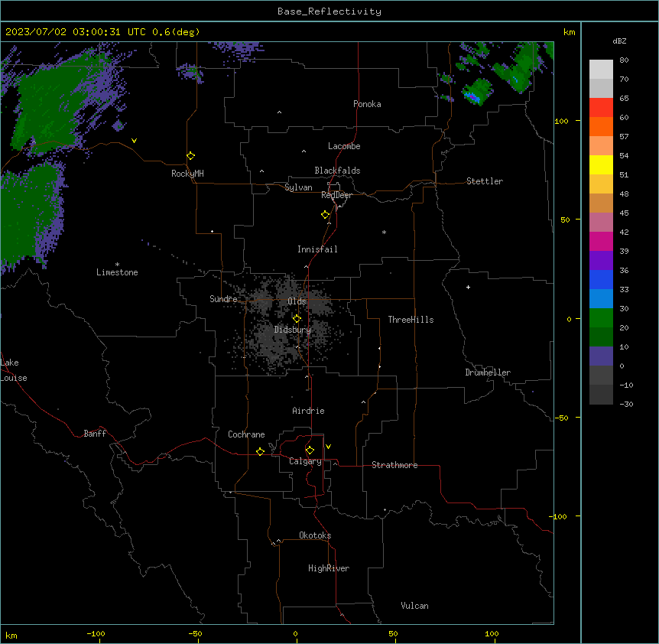Select the yellow diamond marker below Olds
This screenshot has width=659, height=644.
pos(297,319)
